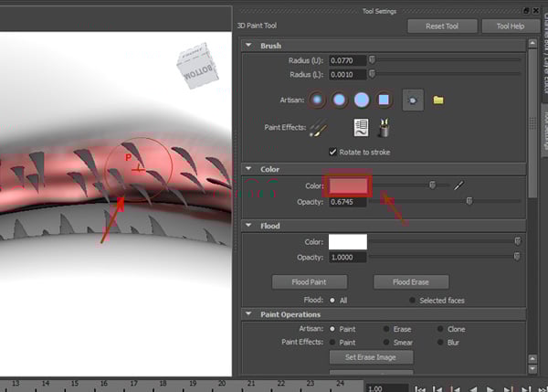Step forward one frame
Screen dimensions: 548x392
(x=526, y=389)
